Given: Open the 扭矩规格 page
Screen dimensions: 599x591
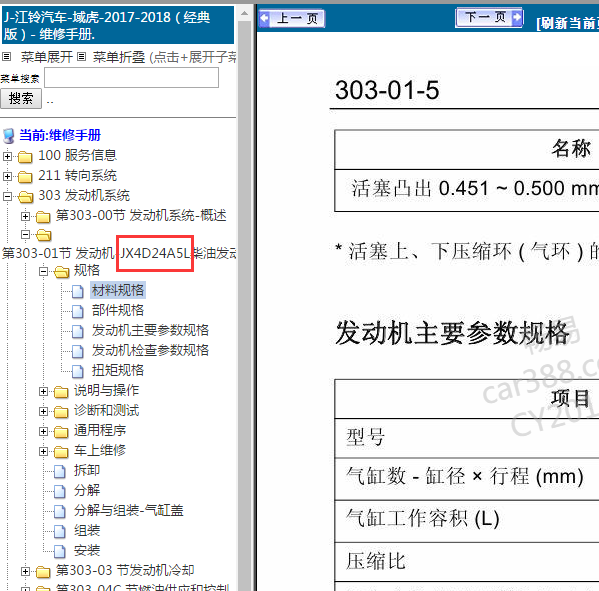Looking at the screenshot, I should click(x=118, y=370).
